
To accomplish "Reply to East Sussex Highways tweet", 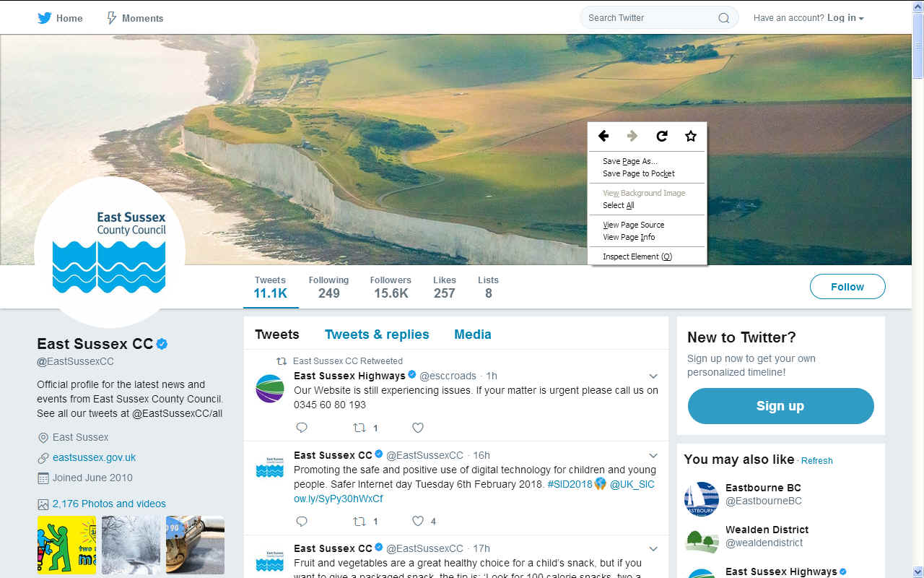I will (x=302, y=428).
